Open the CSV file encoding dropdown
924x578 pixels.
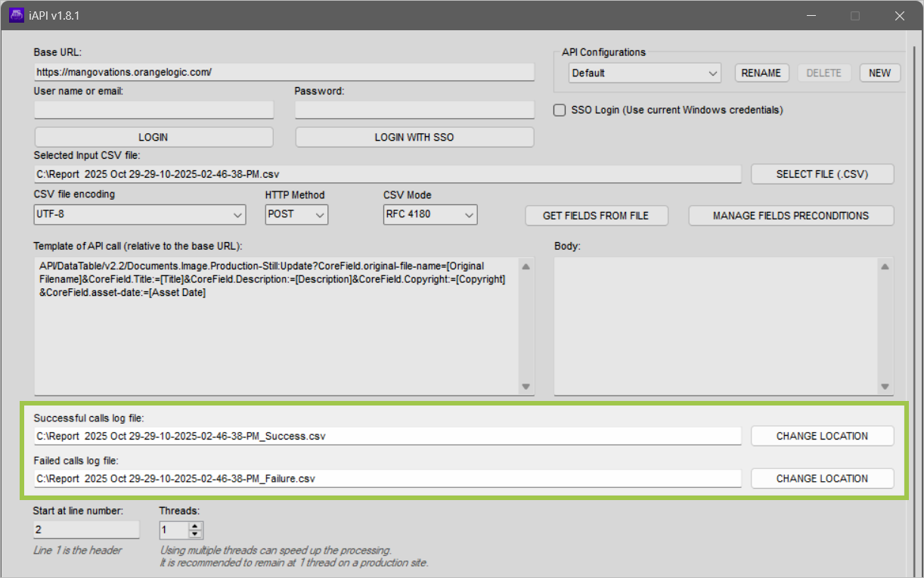point(238,215)
